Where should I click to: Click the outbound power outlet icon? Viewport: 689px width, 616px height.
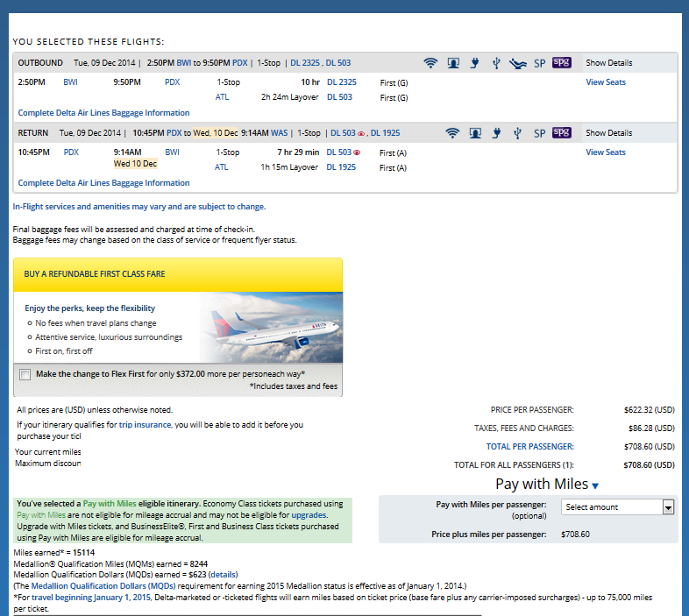[475, 63]
